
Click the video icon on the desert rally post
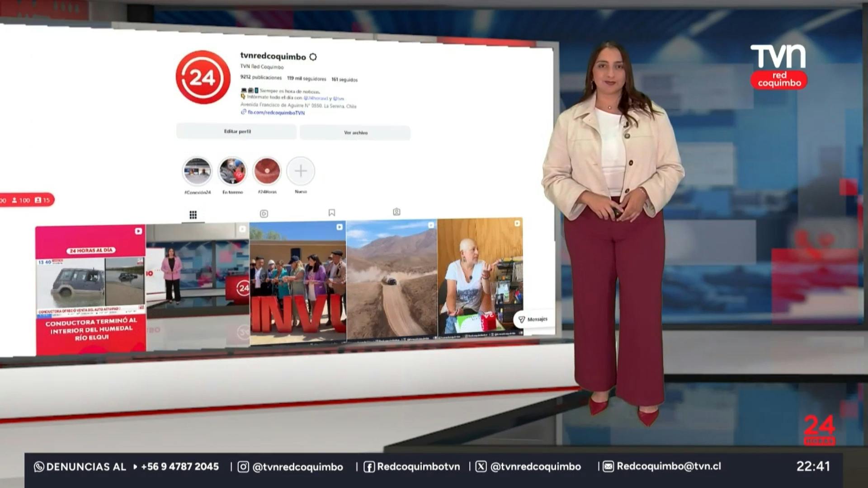(x=431, y=225)
